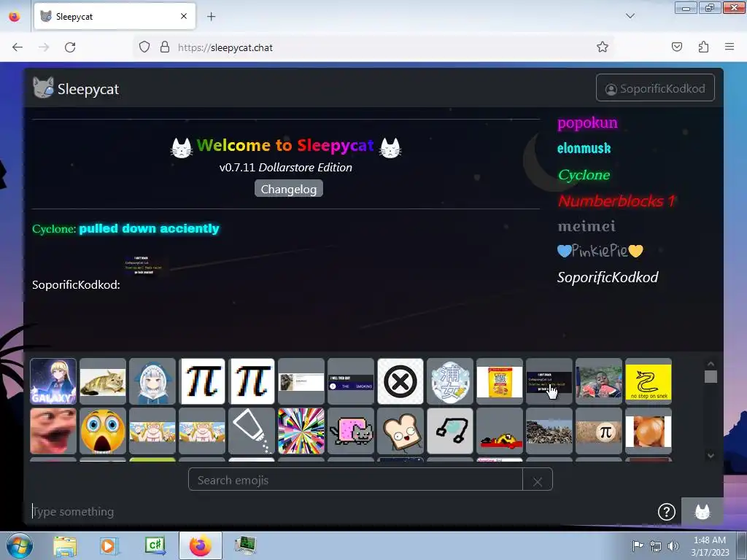The image size is (747, 560).
Task: Select the salt shaker emoji
Action: tap(252, 431)
